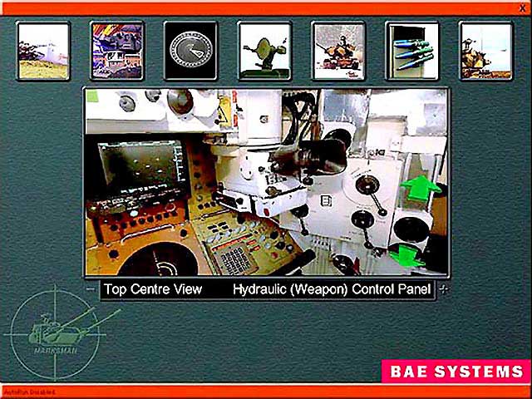The height and width of the screenshot is (399, 532).
Task: Open the last desert tank icon
Action: (485, 50)
